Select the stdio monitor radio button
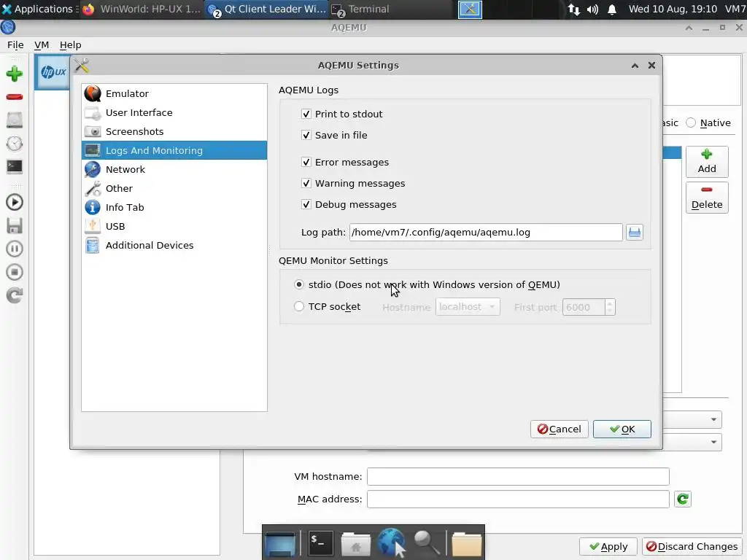Screen dimensions: 747x560 tap(298, 285)
